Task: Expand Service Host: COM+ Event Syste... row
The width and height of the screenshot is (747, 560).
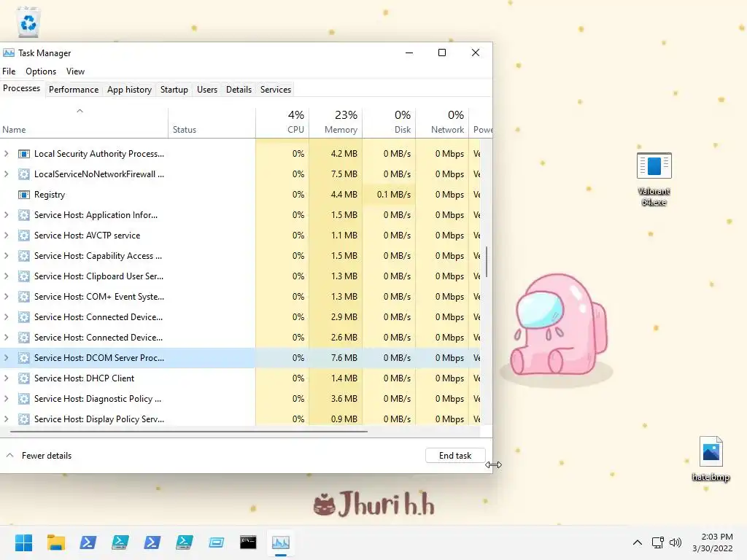Action: tap(6, 297)
